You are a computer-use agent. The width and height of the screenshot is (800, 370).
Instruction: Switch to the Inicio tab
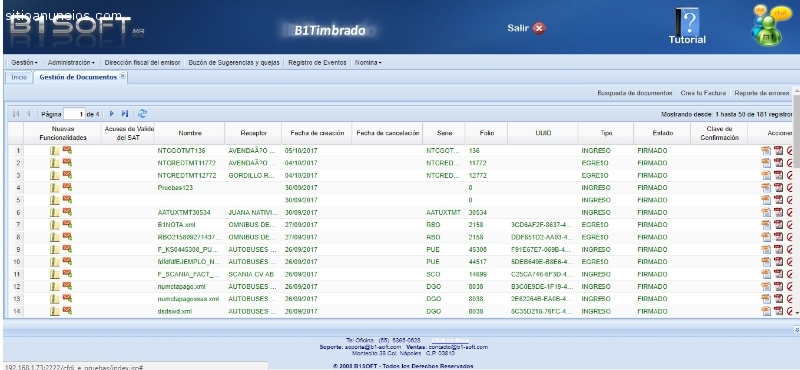click(19, 78)
